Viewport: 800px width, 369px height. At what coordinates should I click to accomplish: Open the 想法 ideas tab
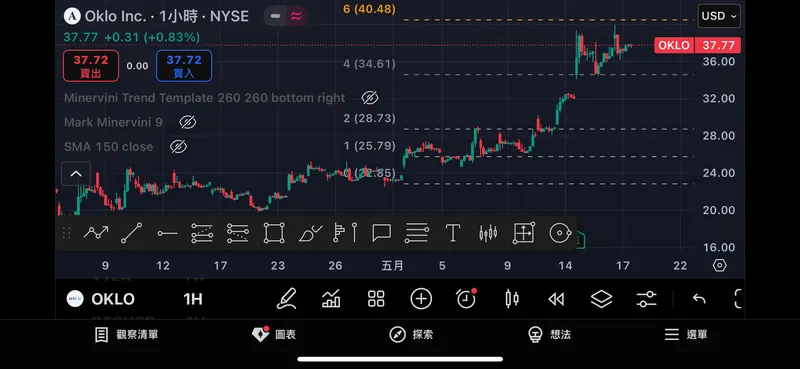(549, 335)
